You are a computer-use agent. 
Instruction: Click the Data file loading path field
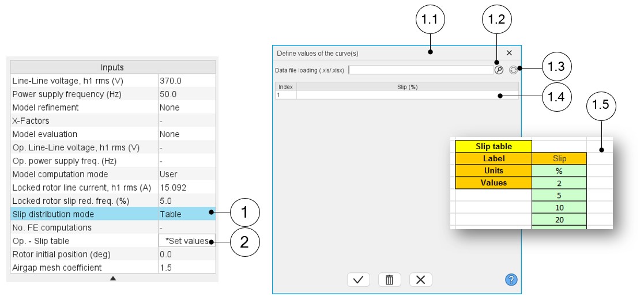pyautogui.click(x=420, y=70)
